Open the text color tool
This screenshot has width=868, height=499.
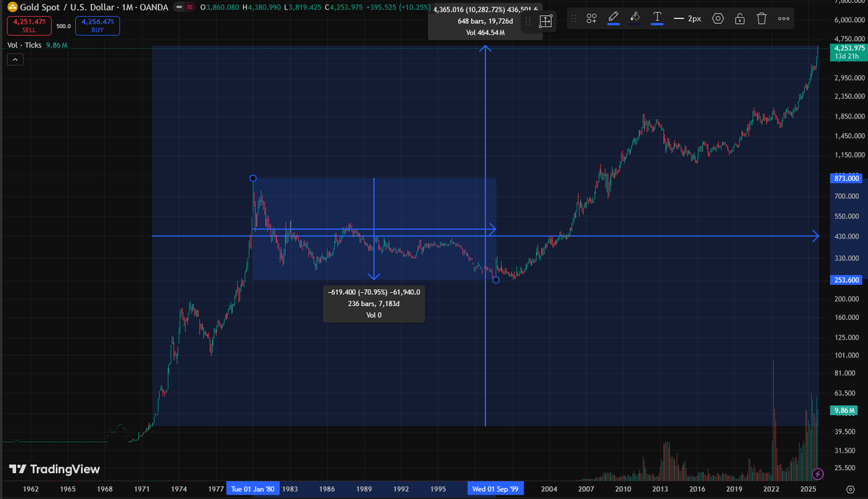[x=657, y=18]
